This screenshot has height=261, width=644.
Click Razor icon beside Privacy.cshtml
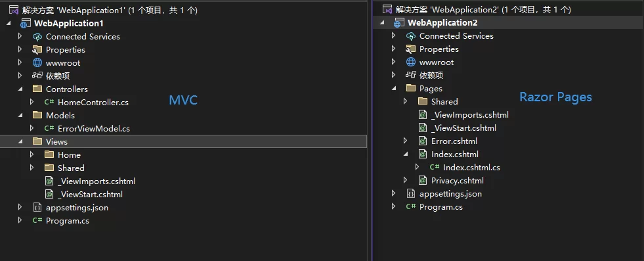point(423,180)
